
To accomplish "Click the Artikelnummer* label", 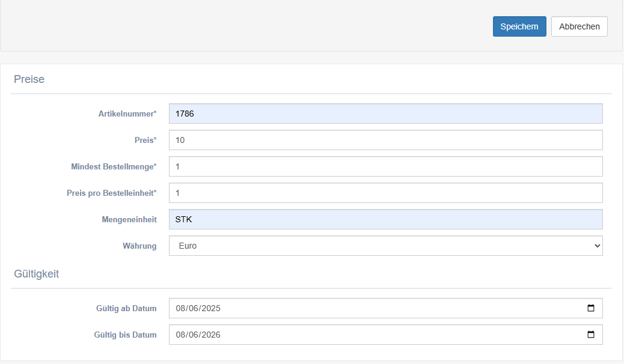I will tap(127, 114).
